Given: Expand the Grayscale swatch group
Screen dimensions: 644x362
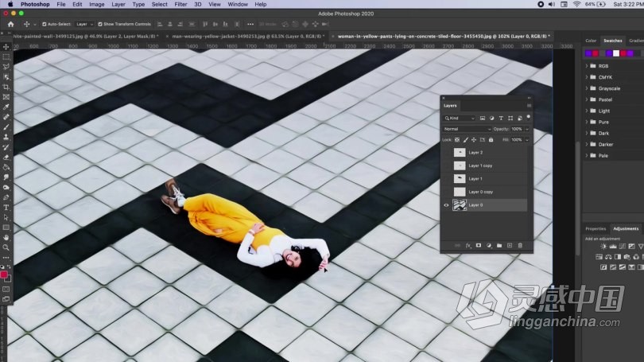Looking at the screenshot, I should click(587, 88).
